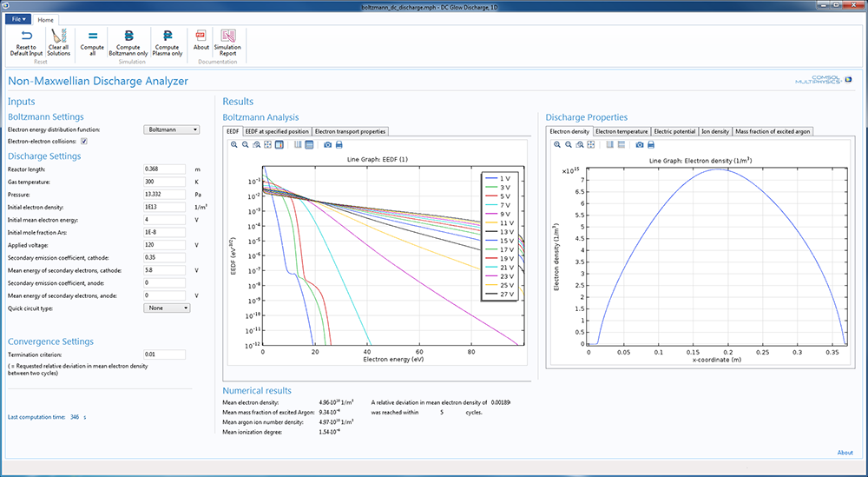Click the About link at bottom right
The width and height of the screenshot is (868, 477).
[845, 453]
